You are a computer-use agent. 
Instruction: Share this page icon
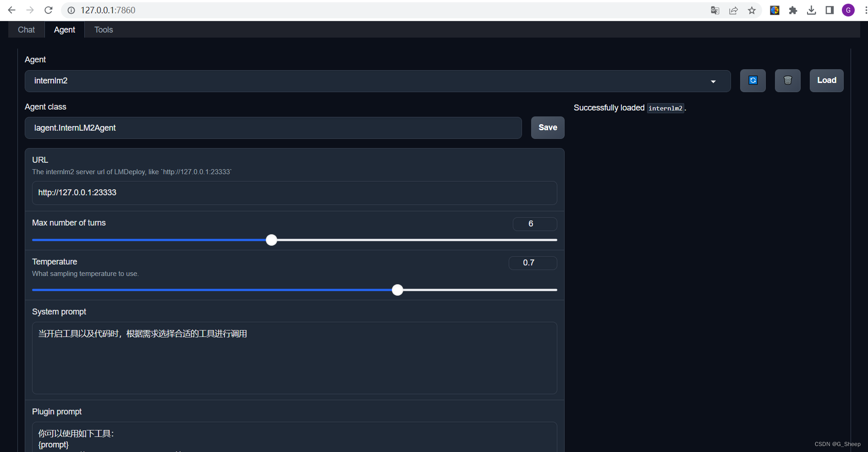pos(733,10)
